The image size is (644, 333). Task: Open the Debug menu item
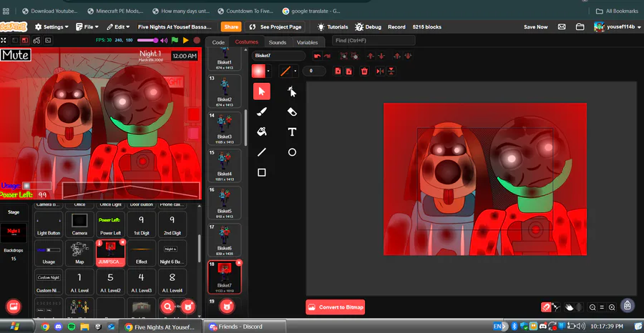coord(368,26)
